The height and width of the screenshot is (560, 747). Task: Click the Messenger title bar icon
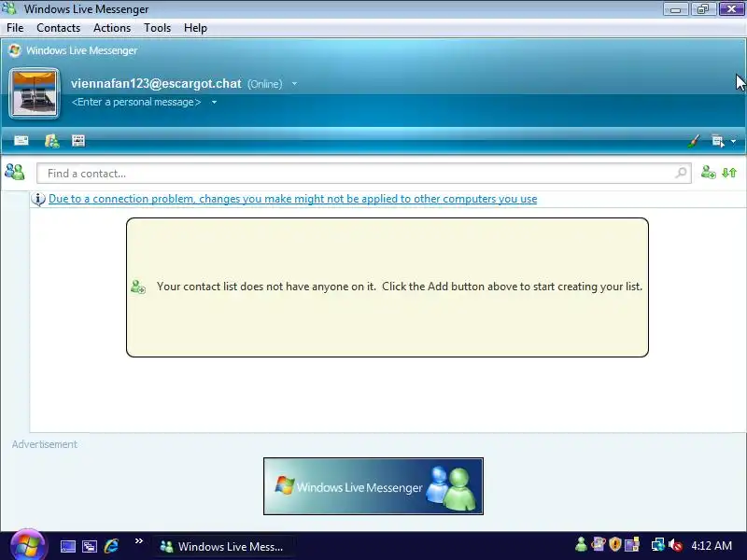point(10,8)
